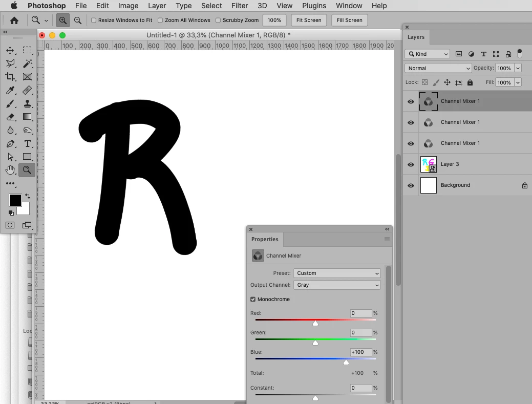Open the Edit Toolbar three-dots menu

[10, 183]
